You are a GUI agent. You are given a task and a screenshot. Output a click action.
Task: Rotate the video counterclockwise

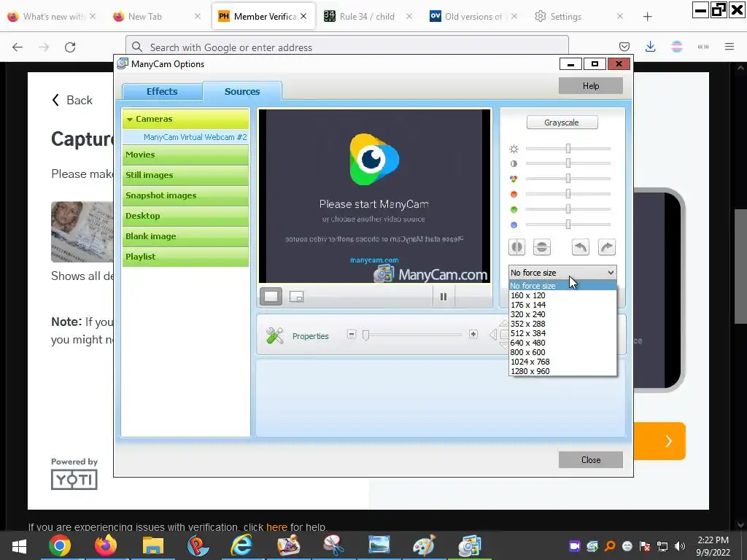point(580,247)
